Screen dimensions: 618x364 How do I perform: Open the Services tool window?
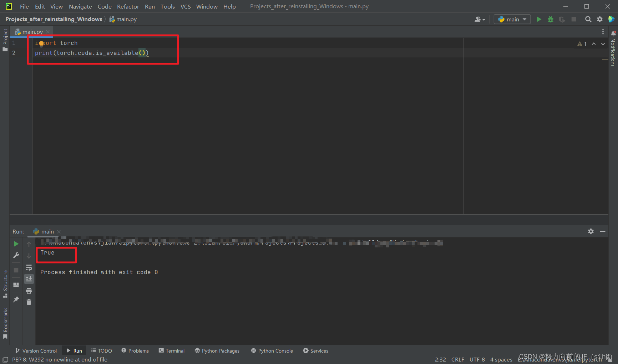point(316,351)
